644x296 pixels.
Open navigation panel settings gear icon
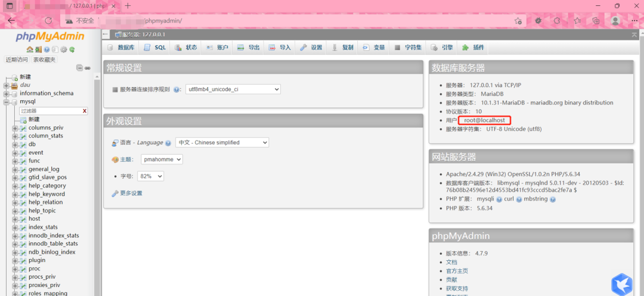[64, 50]
